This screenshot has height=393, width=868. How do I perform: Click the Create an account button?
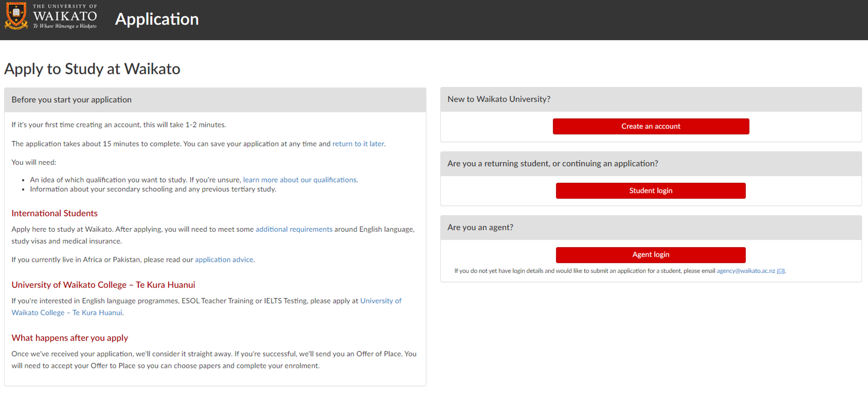651,126
